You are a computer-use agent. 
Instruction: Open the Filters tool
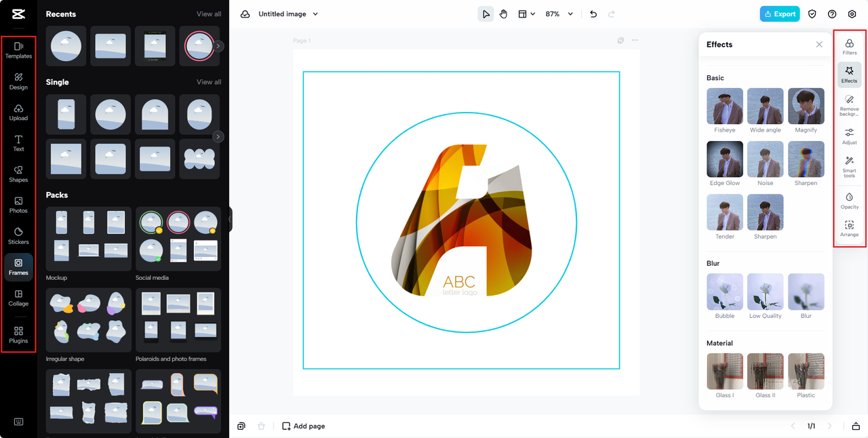(x=849, y=47)
